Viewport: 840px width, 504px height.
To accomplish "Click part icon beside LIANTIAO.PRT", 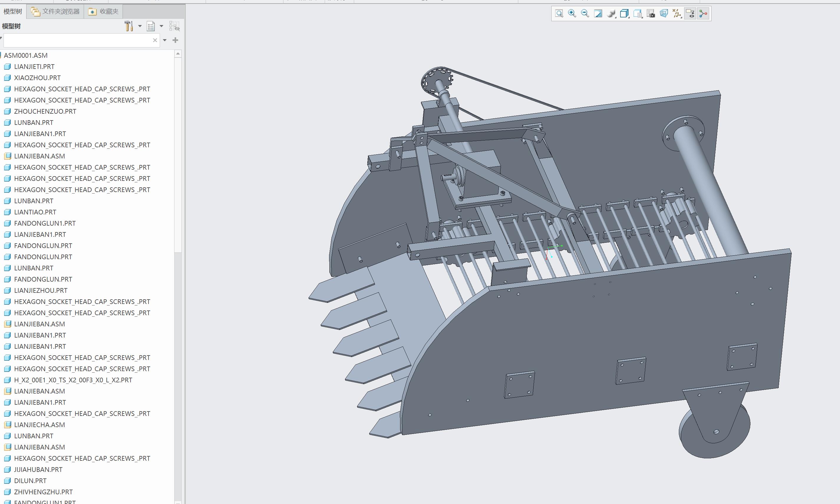I will (7, 212).
